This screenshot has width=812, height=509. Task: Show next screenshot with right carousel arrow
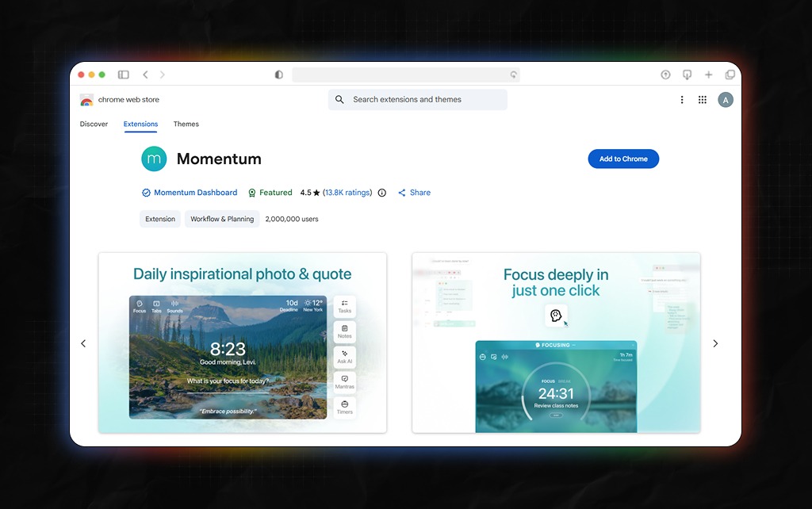tap(715, 343)
